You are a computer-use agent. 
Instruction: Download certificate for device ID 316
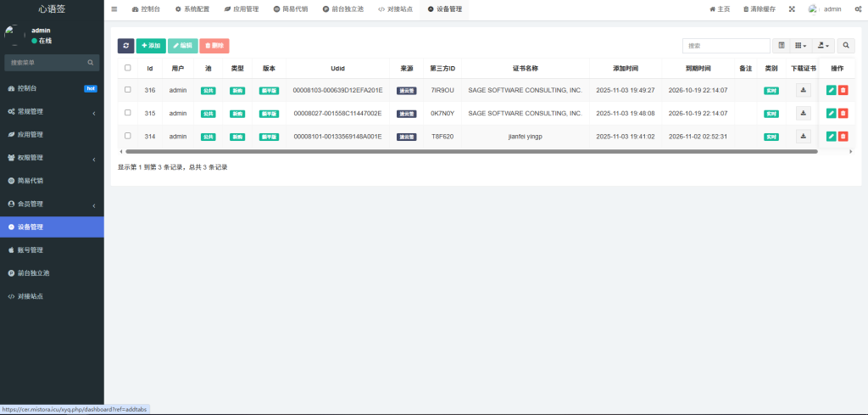pyautogui.click(x=804, y=90)
